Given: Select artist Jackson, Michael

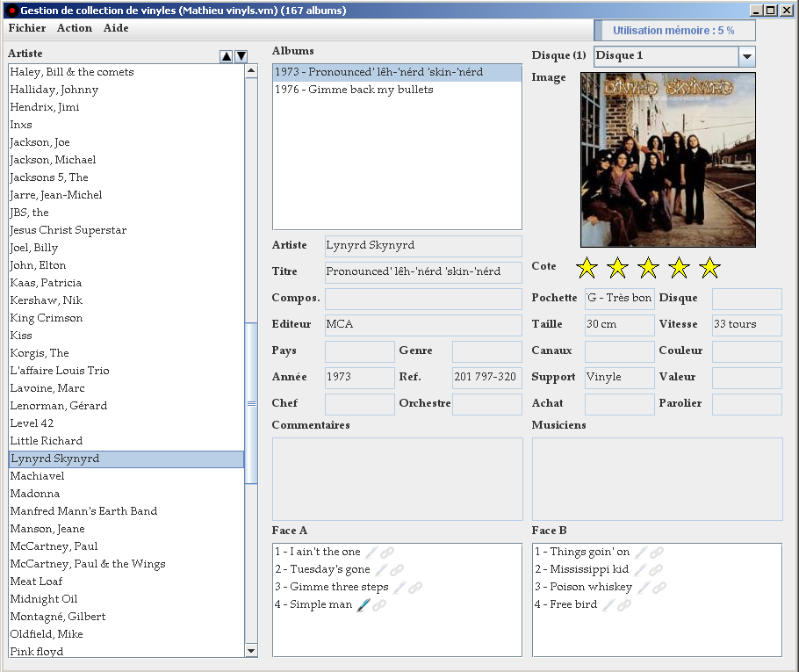Looking at the screenshot, I should pyautogui.click(x=126, y=160).
